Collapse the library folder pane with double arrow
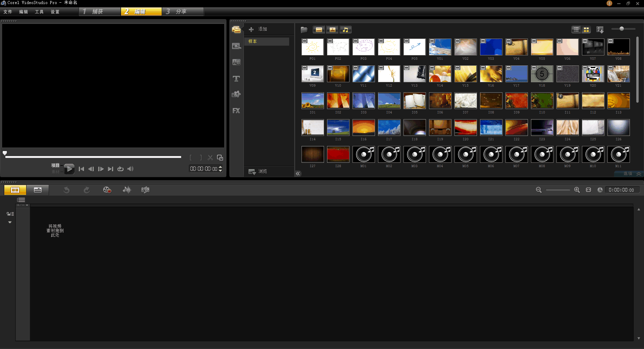The height and width of the screenshot is (349, 644). [298, 173]
